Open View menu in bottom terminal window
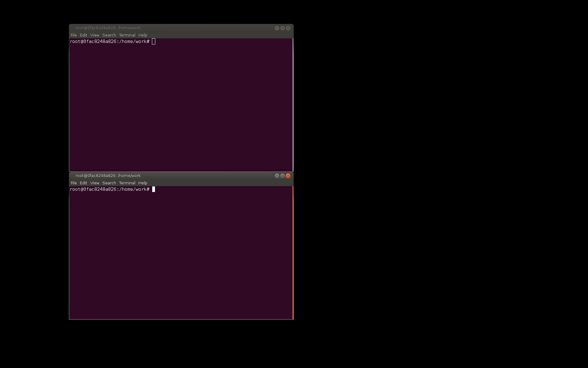Screen dimensions: 588x368 (95, 183)
